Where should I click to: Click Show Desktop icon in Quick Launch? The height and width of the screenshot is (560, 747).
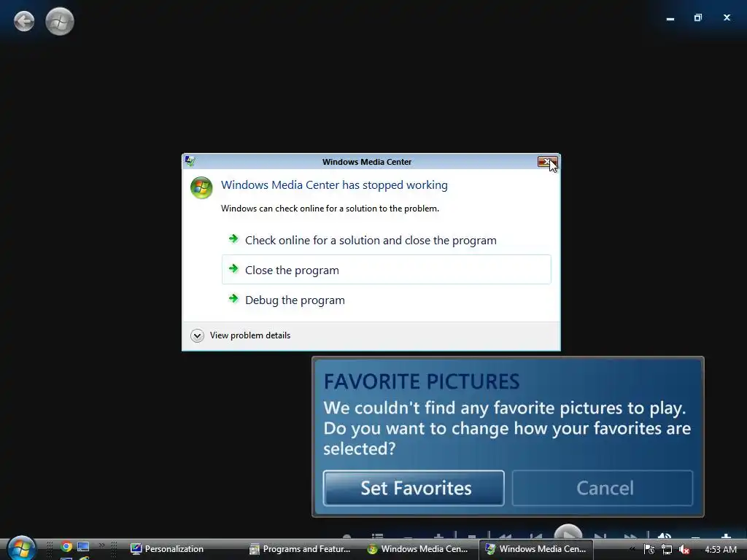(83, 547)
